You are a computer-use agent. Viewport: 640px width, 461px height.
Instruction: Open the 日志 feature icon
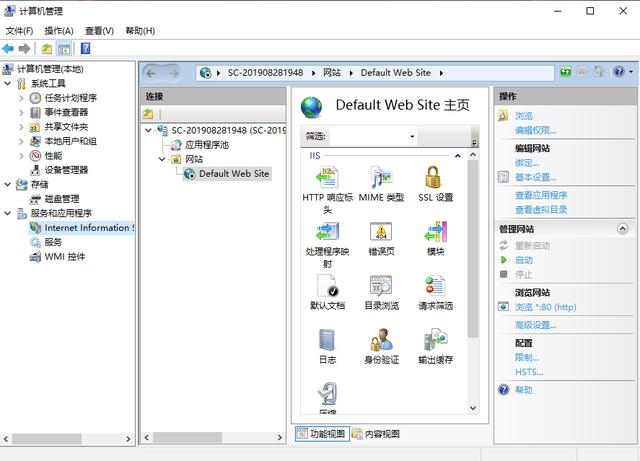point(327,340)
